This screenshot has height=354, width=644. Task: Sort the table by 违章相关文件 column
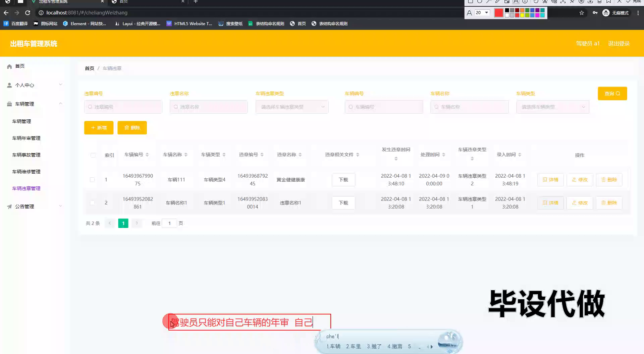tap(358, 155)
